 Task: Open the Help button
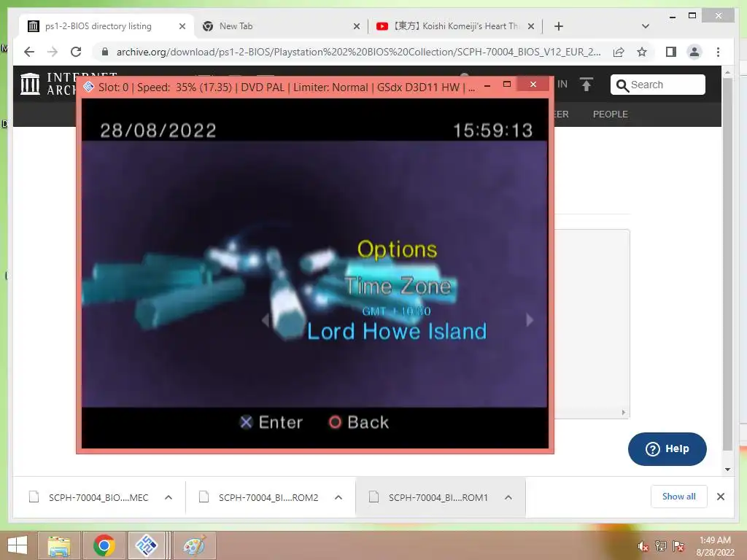667,449
